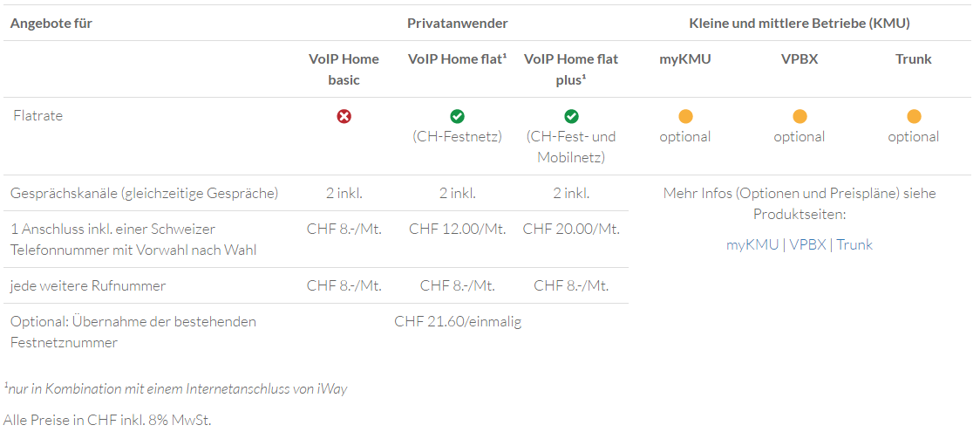Click the CHF 20.00/Mt. price cell
This screenshot has height=432, width=980.
[571, 229]
